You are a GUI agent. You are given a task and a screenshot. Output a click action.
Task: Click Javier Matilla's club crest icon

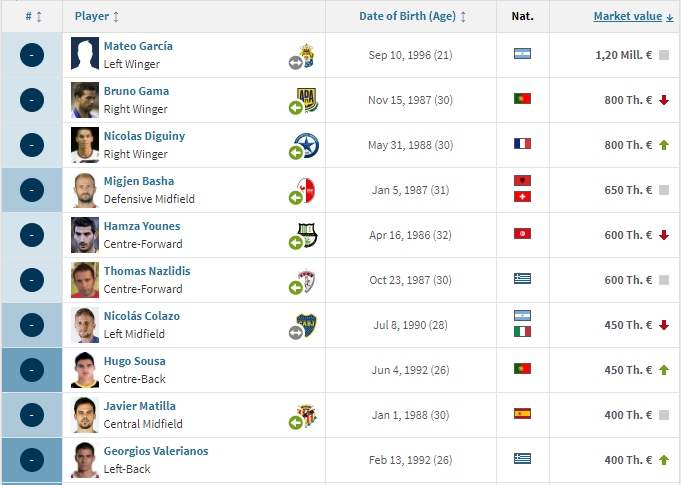tap(307, 416)
